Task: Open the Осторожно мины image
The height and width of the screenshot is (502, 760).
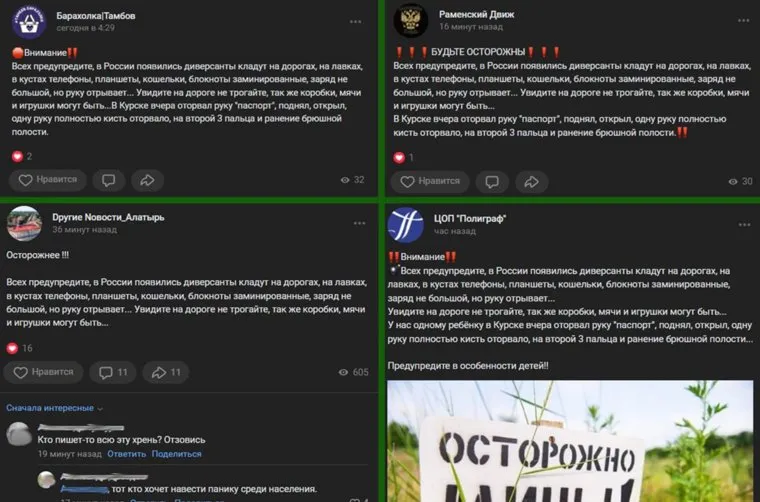Action: coord(570,441)
